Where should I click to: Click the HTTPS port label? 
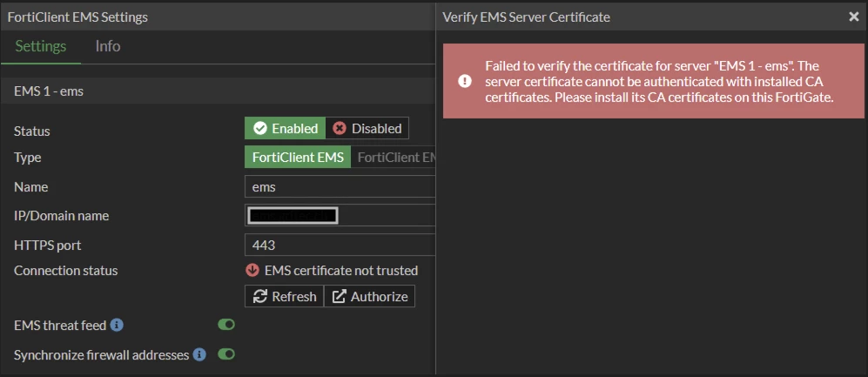48,245
